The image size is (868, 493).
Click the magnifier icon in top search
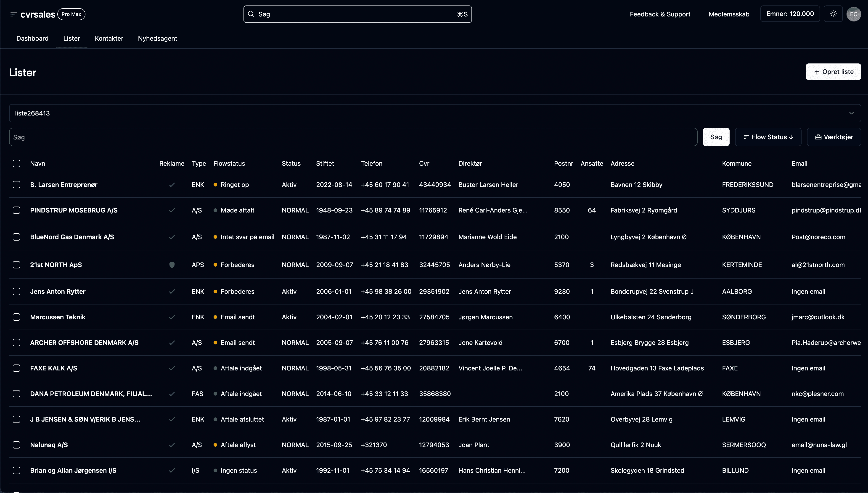click(x=251, y=14)
